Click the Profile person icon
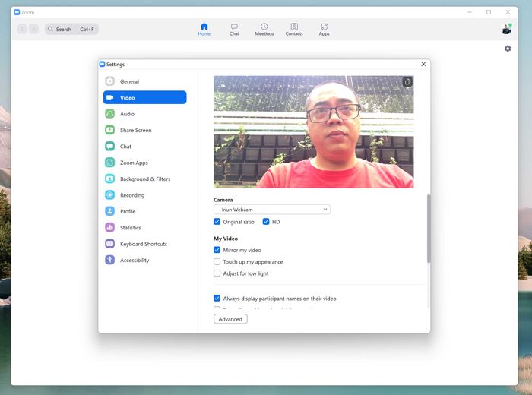This screenshot has height=395, width=532. (109, 211)
